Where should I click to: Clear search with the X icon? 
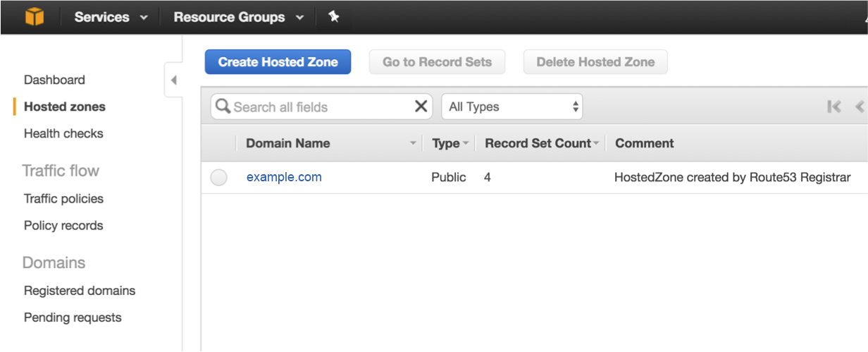tap(421, 107)
